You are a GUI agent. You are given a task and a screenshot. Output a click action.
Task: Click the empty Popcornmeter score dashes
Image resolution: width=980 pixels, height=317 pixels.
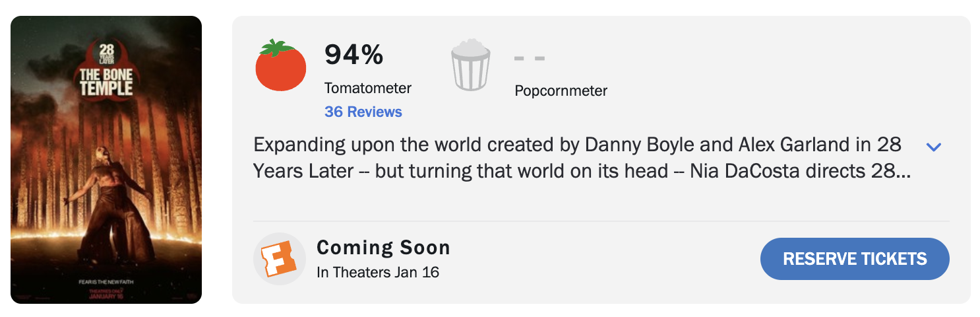pyautogui.click(x=530, y=58)
